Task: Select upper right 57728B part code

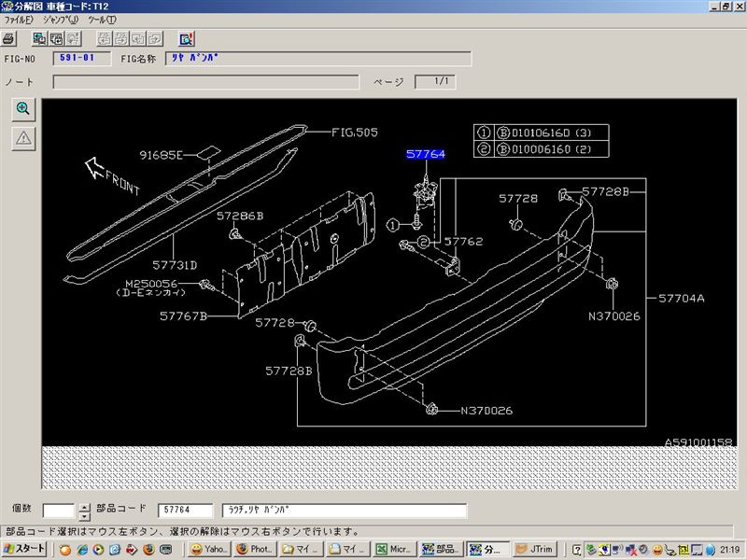Action: click(605, 192)
